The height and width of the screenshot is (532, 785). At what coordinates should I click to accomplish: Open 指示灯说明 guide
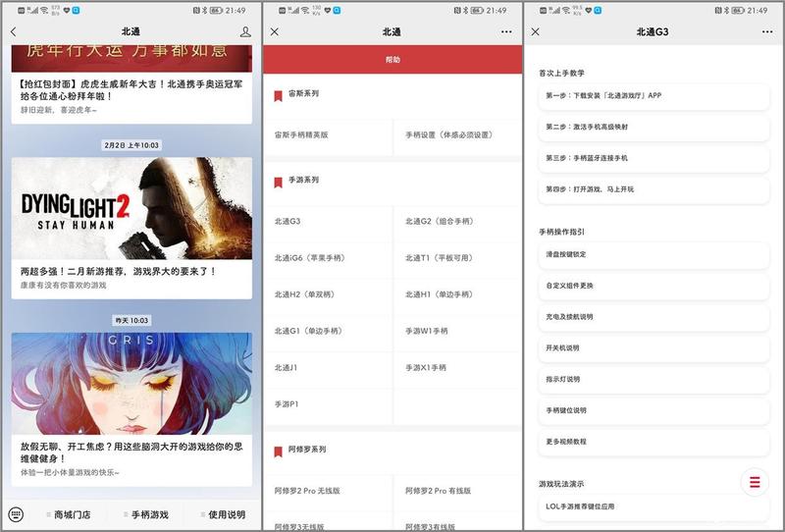654,379
